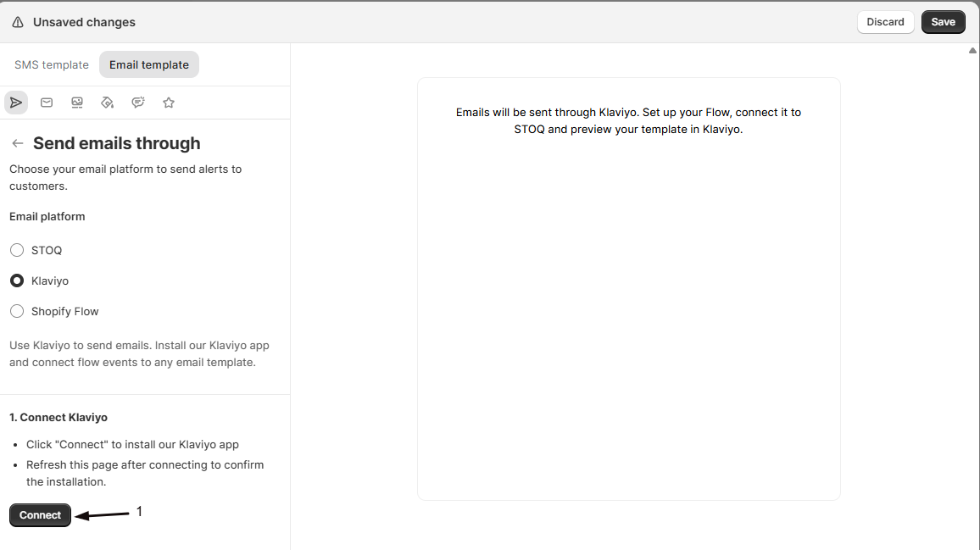Click the unsaved changes warning icon
Viewport: 980px width, 550px height.
pyautogui.click(x=18, y=23)
